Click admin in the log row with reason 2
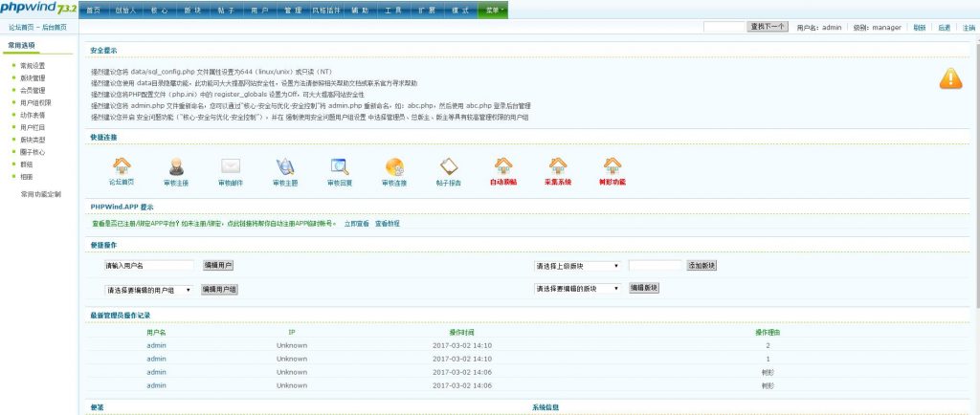 (156, 345)
